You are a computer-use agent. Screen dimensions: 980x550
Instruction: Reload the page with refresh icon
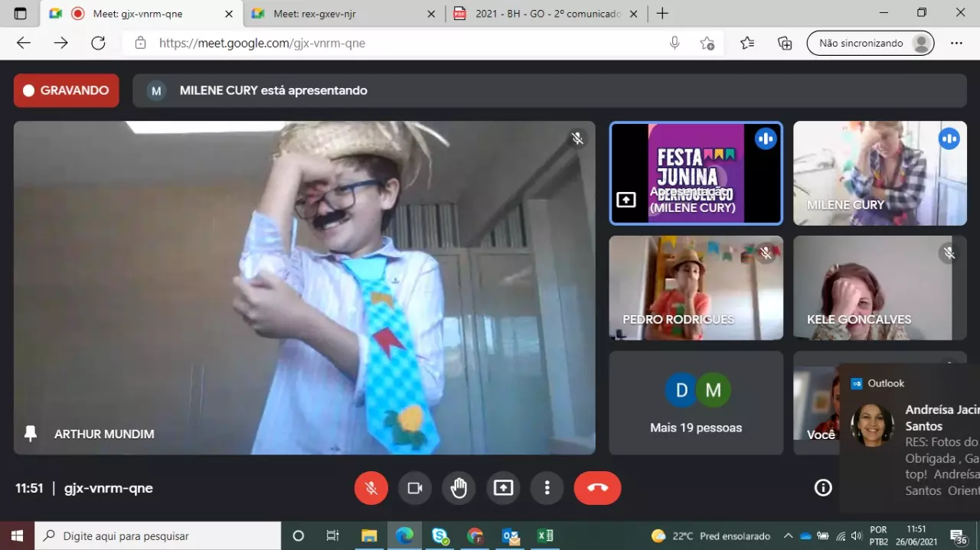click(98, 43)
